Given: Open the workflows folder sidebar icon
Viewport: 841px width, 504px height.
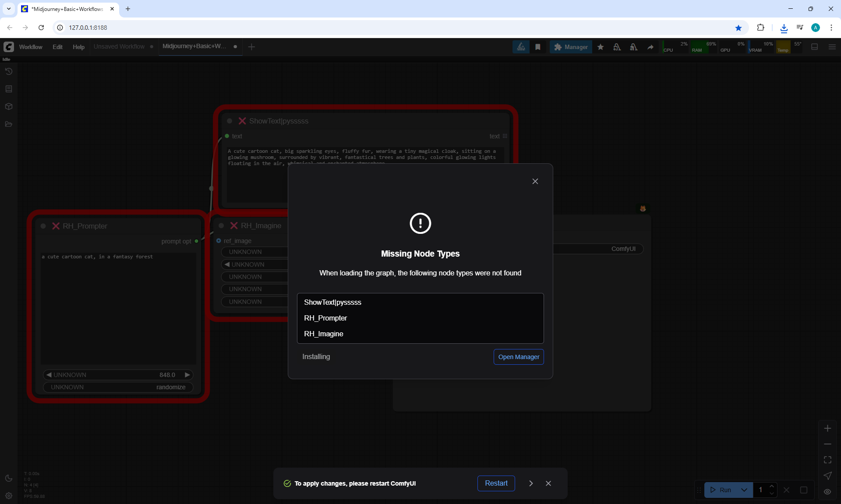Looking at the screenshot, I should 8,124.
